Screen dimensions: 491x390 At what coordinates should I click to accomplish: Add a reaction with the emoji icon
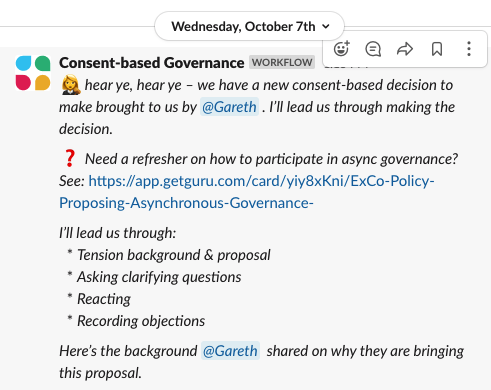click(x=341, y=49)
